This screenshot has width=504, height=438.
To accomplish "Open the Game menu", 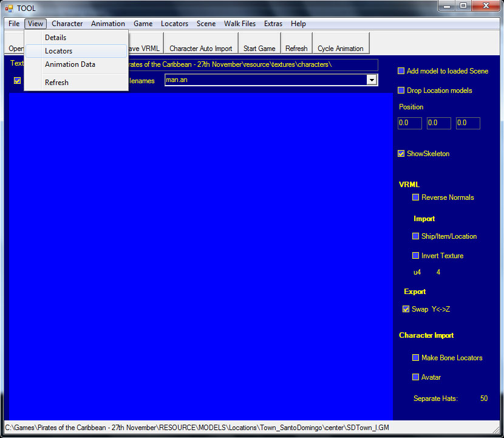I will click(143, 24).
